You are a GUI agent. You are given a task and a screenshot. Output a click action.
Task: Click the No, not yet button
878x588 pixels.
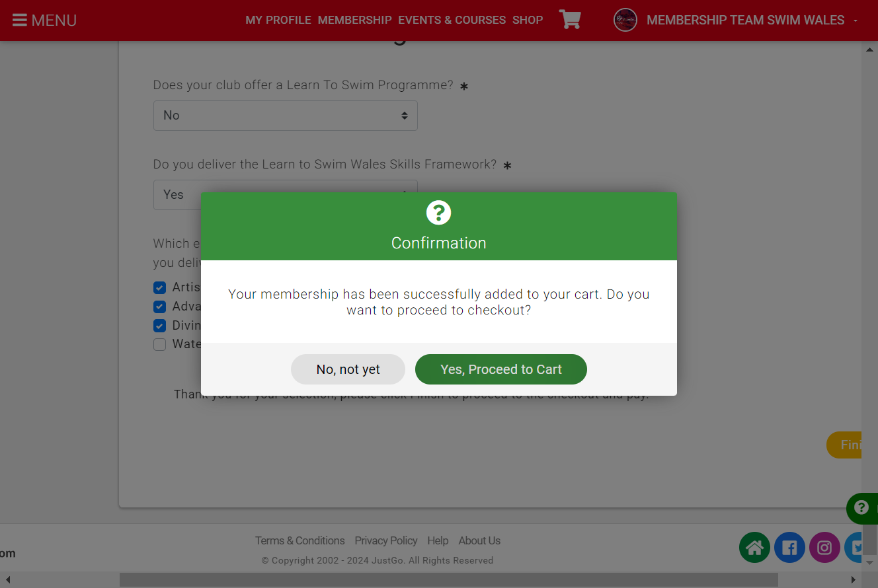tap(348, 369)
